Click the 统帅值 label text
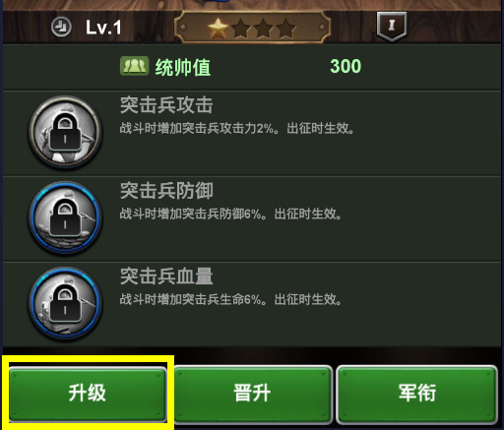This screenshot has width=504, height=430. 183,67
